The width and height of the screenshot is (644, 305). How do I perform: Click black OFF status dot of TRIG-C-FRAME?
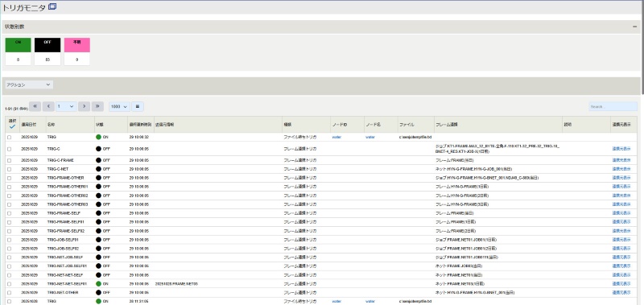pyautogui.click(x=98, y=160)
